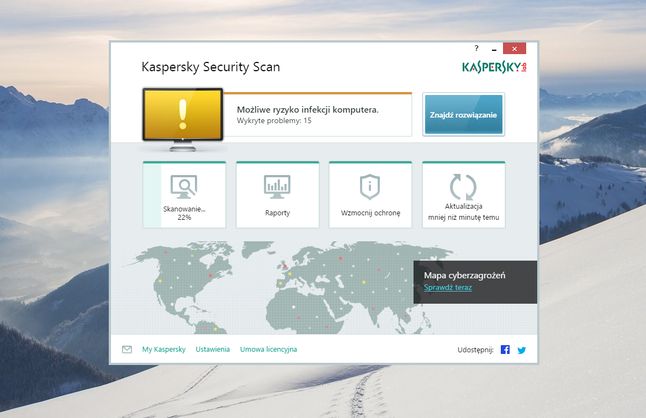This screenshot has height=418, width=646.
Task: Close the Kaspersky window with red X
Action: (x=514, y=49)
